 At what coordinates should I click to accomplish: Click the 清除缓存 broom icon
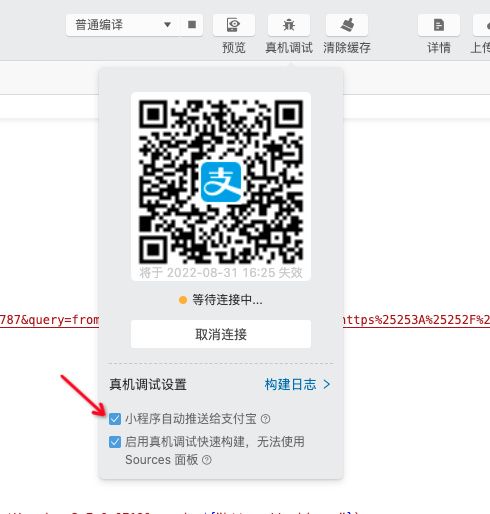pyautogui.click(x=347, y=25)
